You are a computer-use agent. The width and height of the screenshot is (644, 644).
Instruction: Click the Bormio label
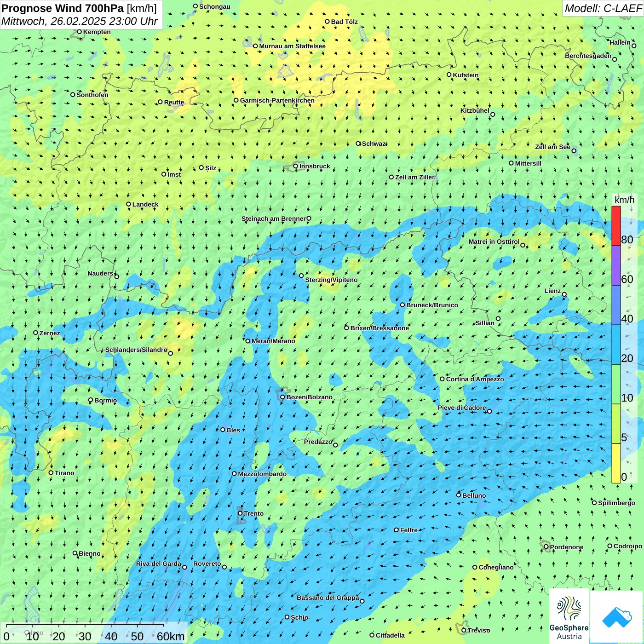pyautogui.click(x=105, y=400)
